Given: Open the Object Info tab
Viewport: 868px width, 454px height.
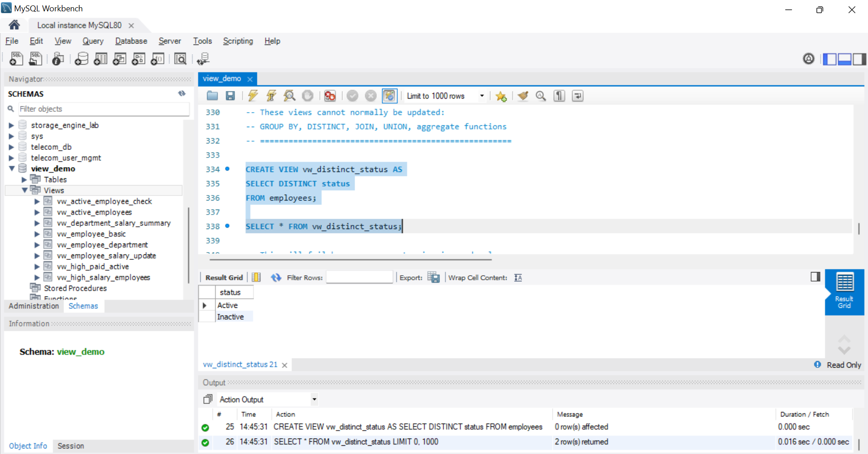Looking at the screenshot, I should (x=28, y=446).
